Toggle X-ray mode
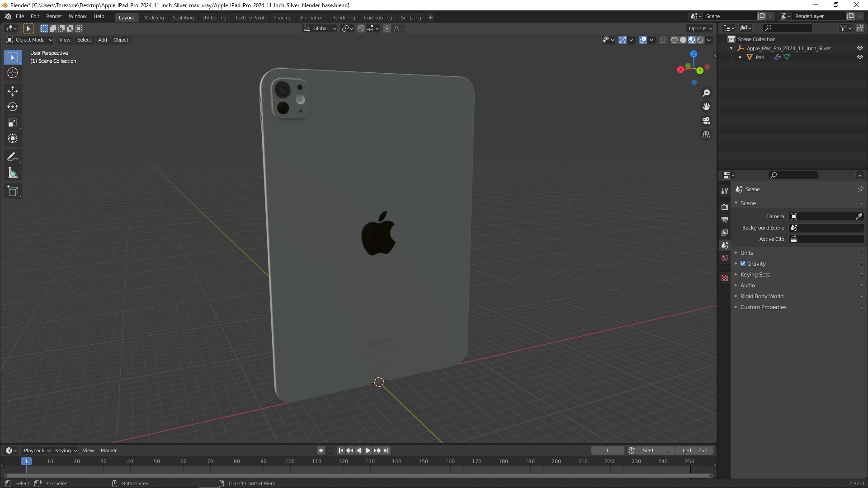The height and width of the screenshot is (488, 868). pos(663,40)
